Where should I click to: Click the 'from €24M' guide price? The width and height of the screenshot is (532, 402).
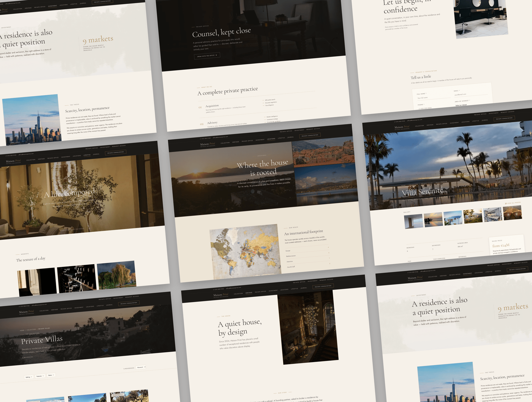pyautogui.click(x=501, y=246)
